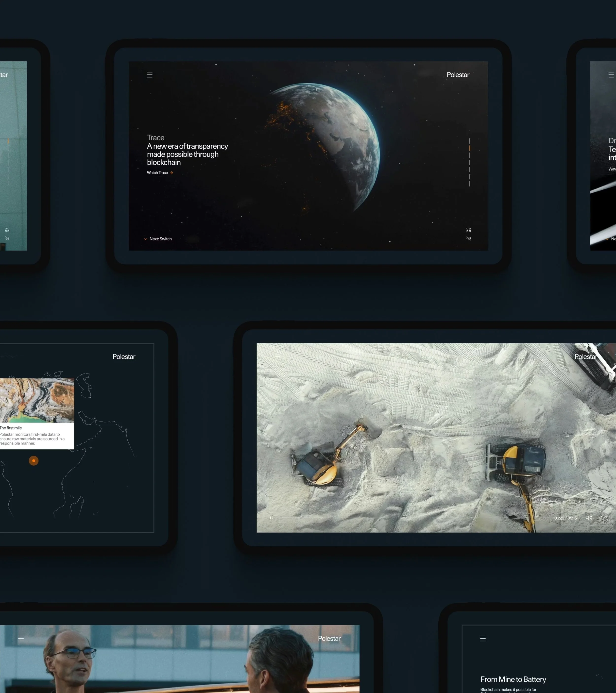Click the 'From Mine to Battery' heading
Viewport: 616px width, 693px height.
click(513, 679)
